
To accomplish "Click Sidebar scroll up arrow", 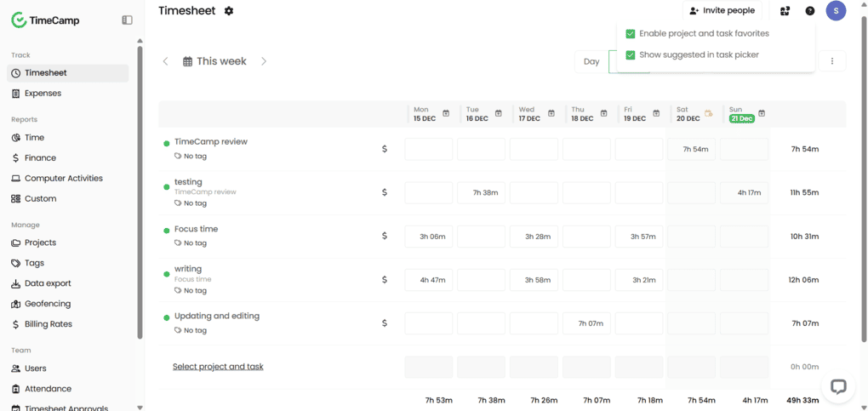I will [140, 41].
